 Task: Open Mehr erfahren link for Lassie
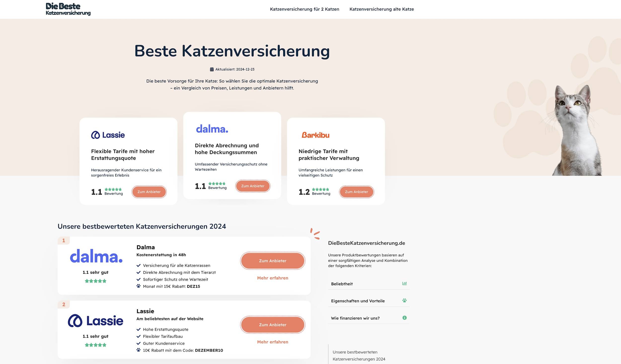tap(272, 342)
